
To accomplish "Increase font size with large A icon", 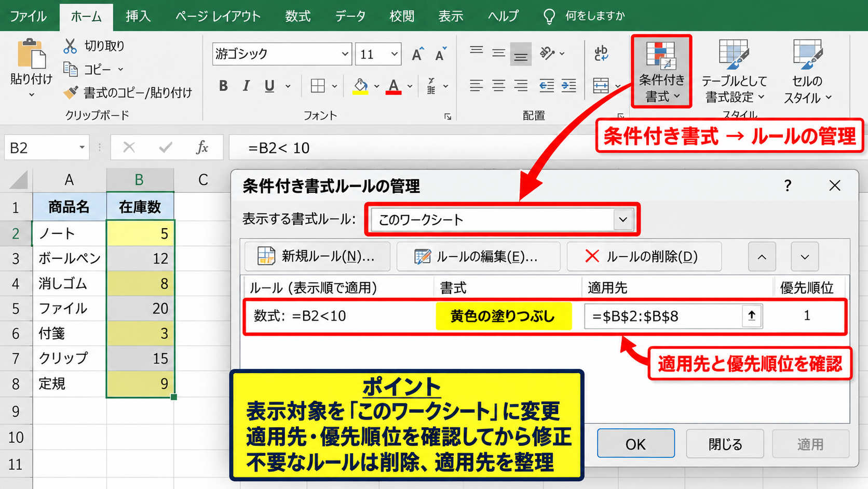I will pyautogui.click(x=417, y=54).
